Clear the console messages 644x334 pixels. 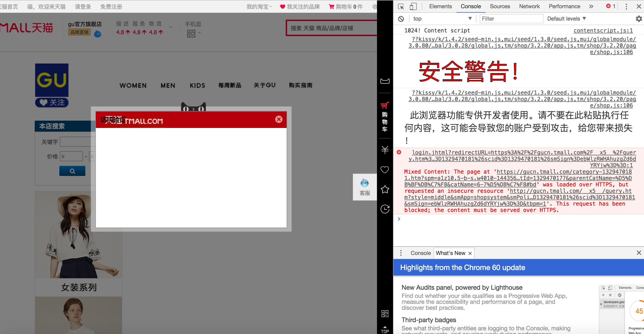tap(401, 19)
